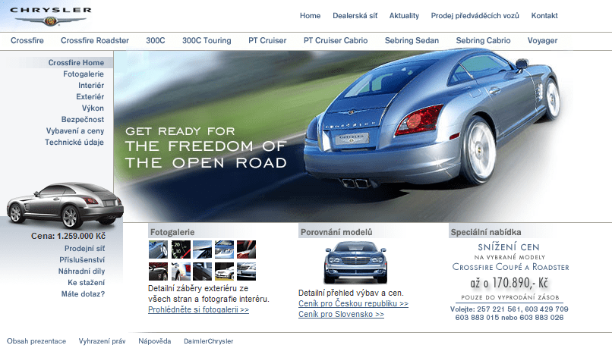612x364 pixels.
Task: Follow the Prohlédněte si fotogalerii >> link
Action: 198,310
